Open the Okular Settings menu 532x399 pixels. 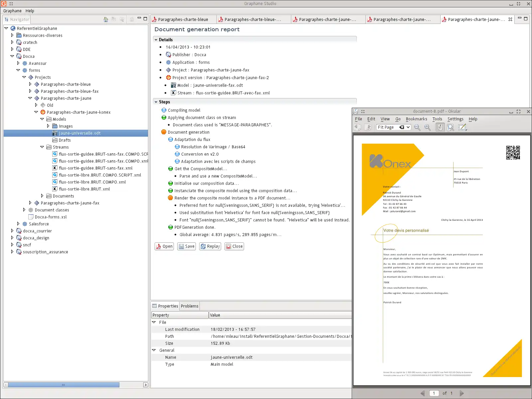pyautogui.click(x=455, y=119)
